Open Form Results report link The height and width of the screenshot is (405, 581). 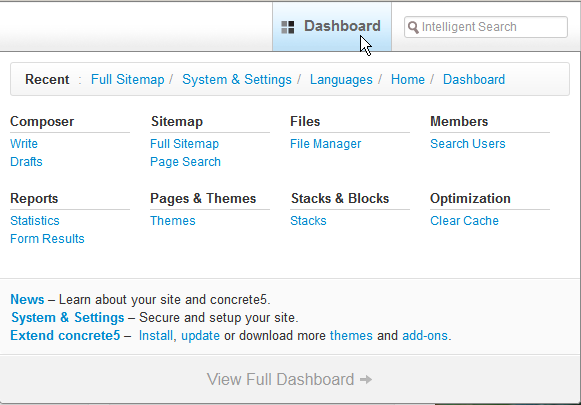coord(47,239)
